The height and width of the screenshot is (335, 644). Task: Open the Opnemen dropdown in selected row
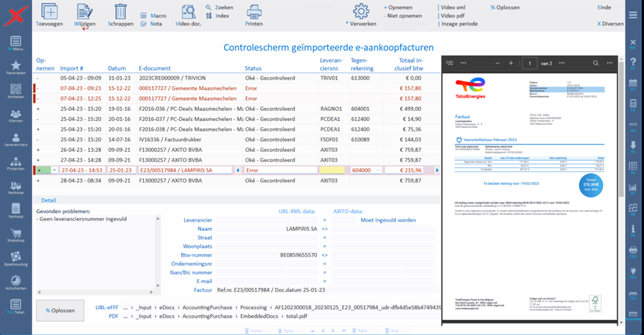click(55, 170)
